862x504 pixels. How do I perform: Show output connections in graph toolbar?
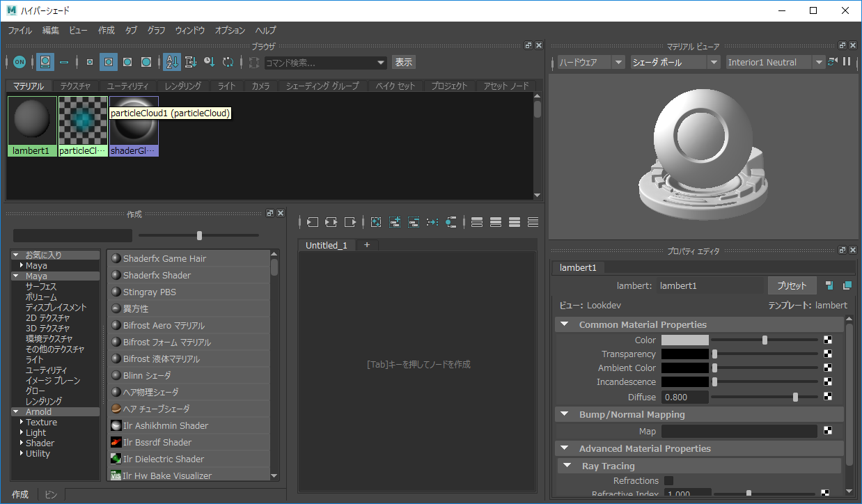[x=350, y=222]
